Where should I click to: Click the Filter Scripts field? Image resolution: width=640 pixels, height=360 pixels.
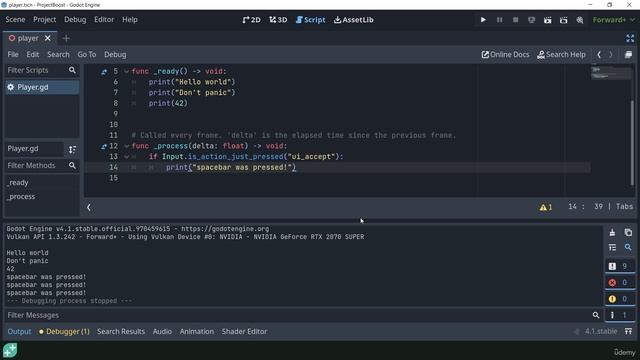pyautogui.click(x=42, y=70)
